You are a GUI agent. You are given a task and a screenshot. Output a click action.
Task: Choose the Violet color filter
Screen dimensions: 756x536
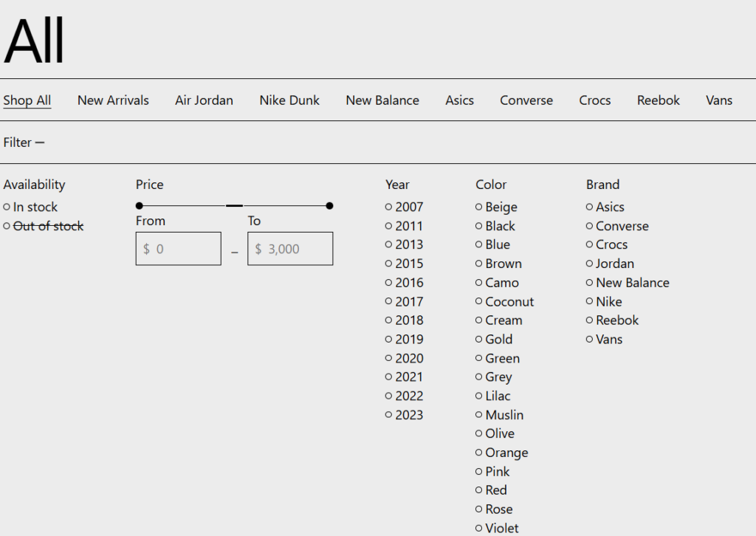point(497,529)
